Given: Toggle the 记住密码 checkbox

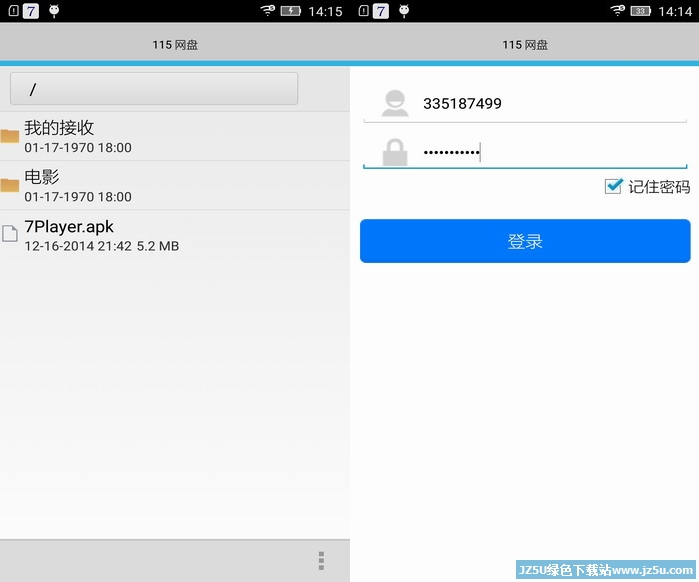Looking at the screenshot, I should (x=614, y=186).
